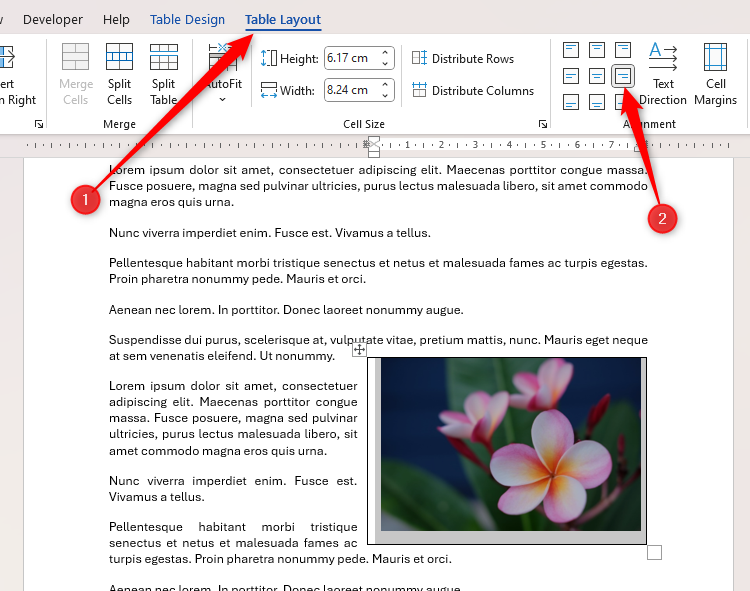This screenshot has height=591, width=750.
Task: Open Merge group dialog launcher
Action: coord(39,124)
